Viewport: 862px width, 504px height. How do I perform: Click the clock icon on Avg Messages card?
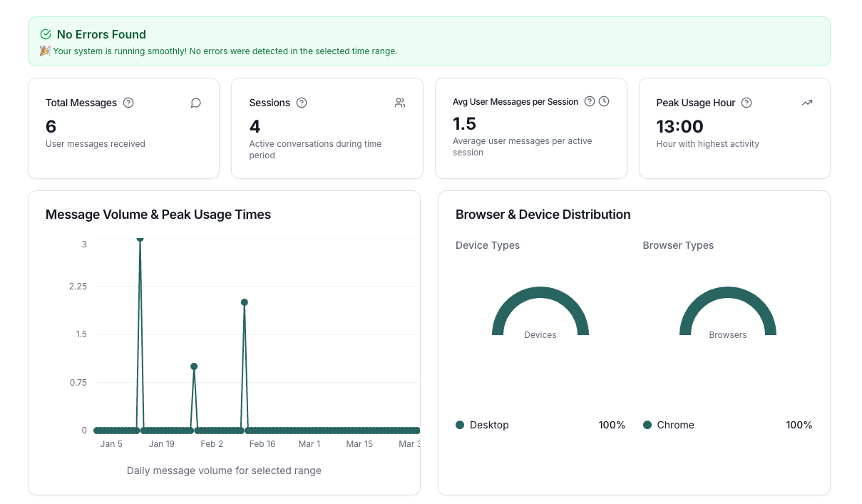coord(604,101)
